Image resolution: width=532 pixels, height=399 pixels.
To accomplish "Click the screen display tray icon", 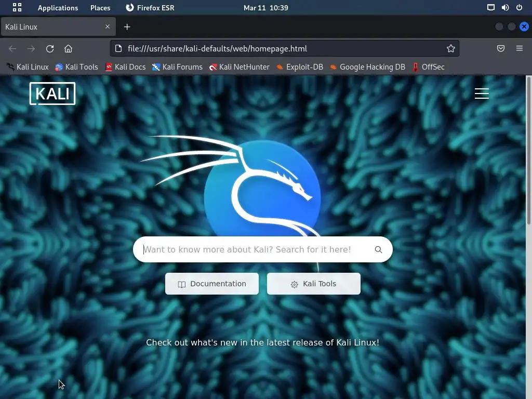I will pos(490,7).
